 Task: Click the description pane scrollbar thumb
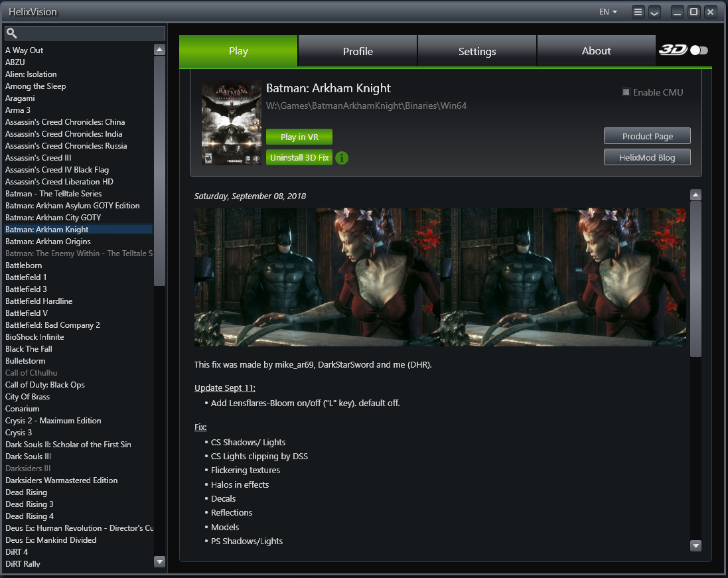coord(695,279)
